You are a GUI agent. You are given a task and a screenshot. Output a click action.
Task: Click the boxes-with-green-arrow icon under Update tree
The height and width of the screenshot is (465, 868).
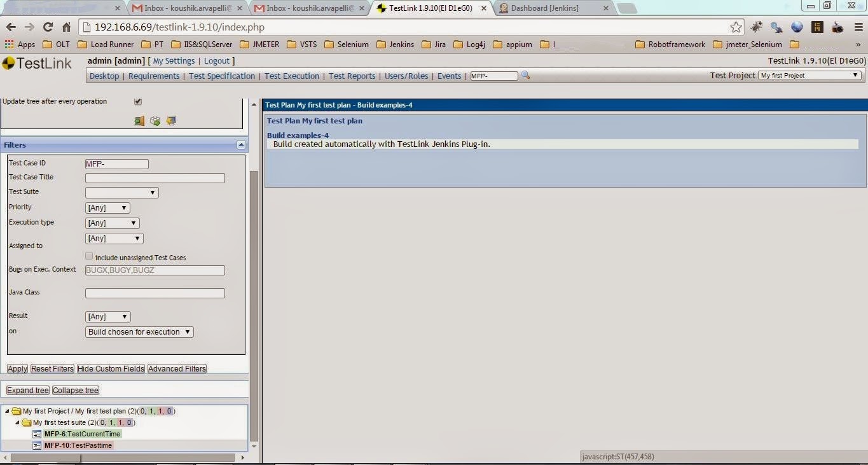click(155, 120)
